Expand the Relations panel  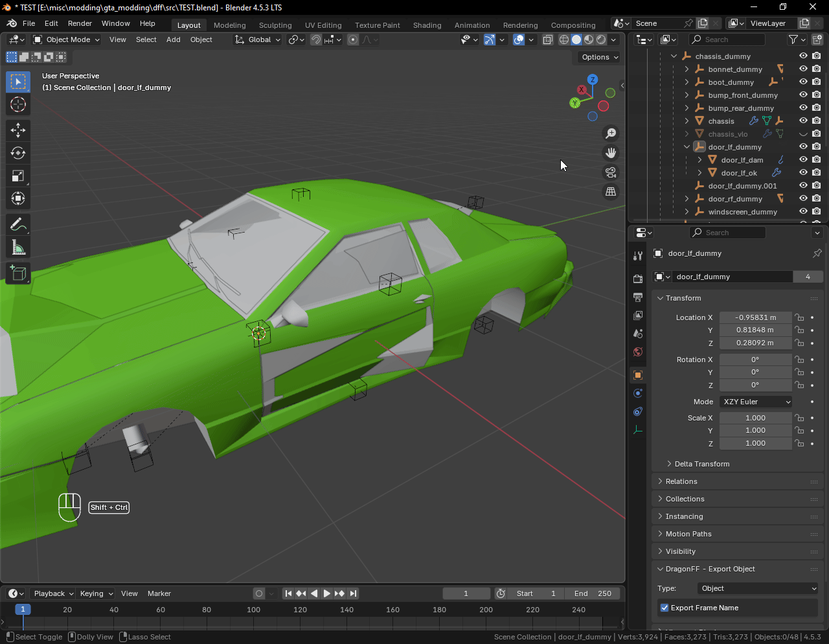(681, 481)
